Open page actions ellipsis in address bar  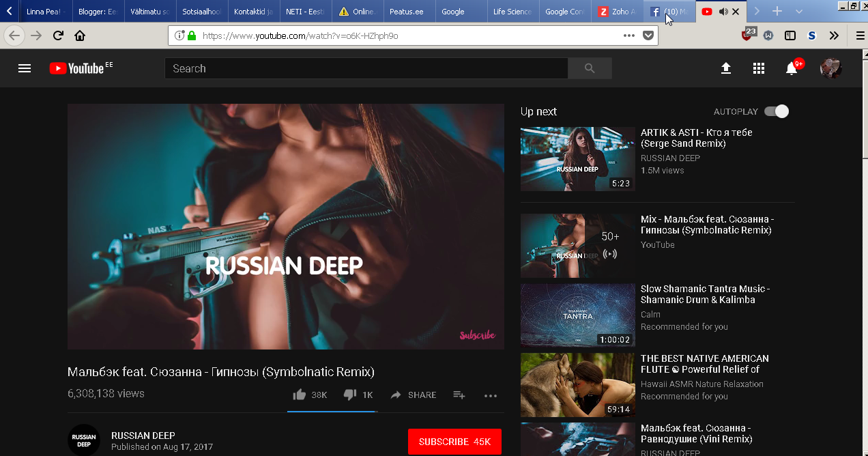click(629, 35)
